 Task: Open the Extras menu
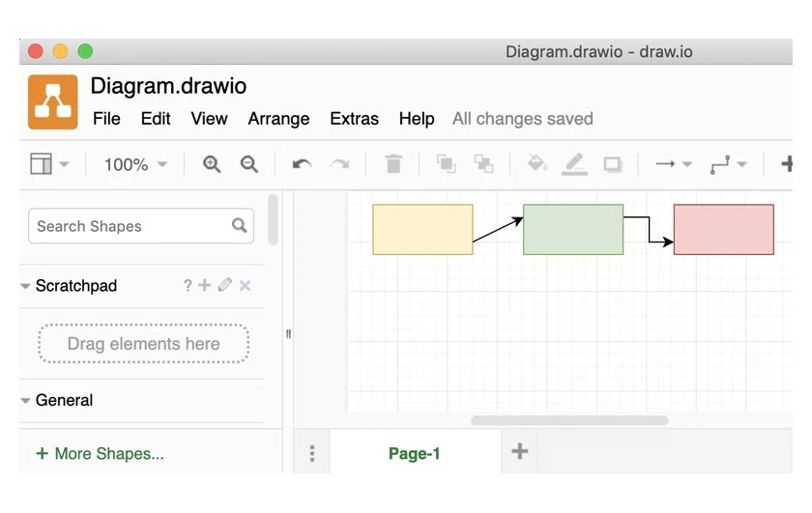coord(354,119)
